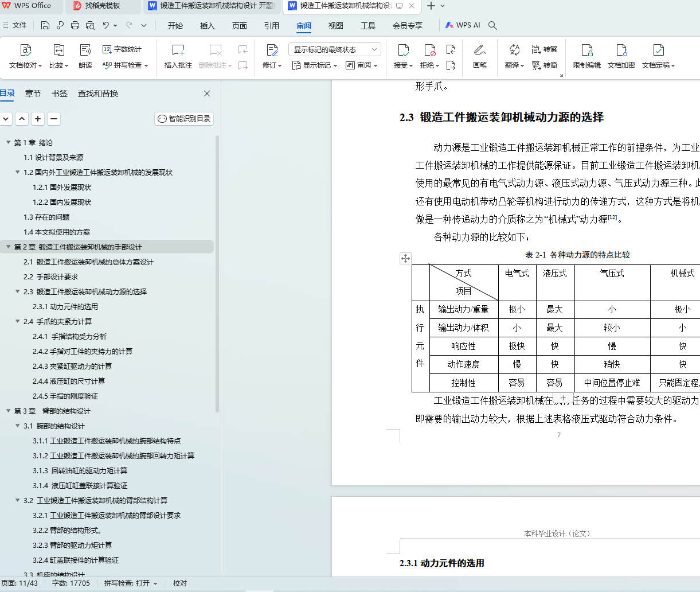Close the navigation pane with X
The image size is (700, 592).
[207, 94]
